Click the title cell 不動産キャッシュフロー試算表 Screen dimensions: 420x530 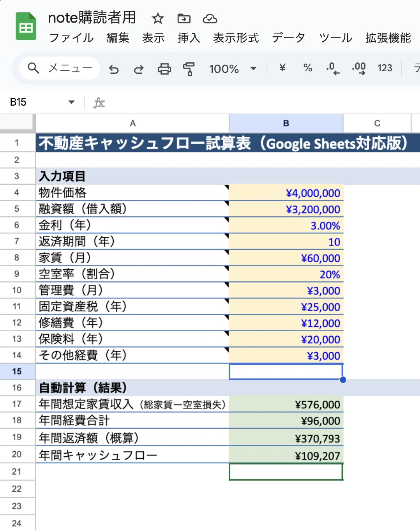228,143
